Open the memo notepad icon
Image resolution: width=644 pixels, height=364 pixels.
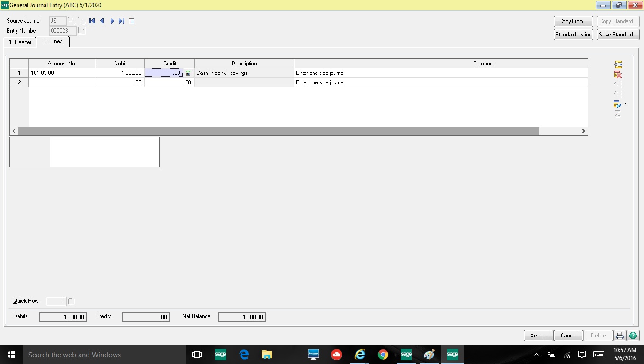[x=132, y=21]
